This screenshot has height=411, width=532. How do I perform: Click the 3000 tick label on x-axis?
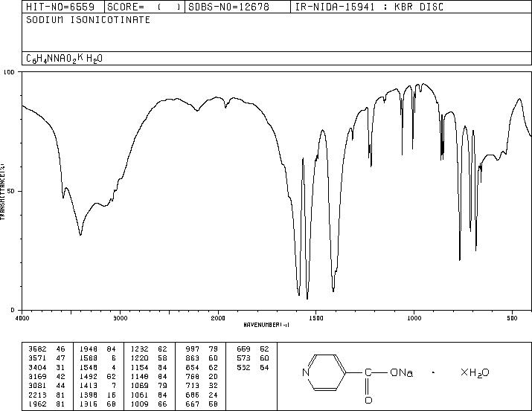click(x=120, y=318)
